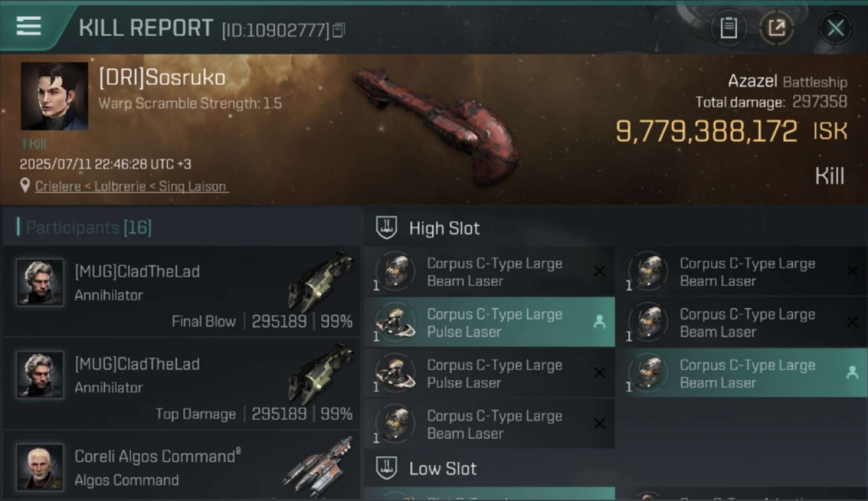This screenshot has height=501, width=868.
Task: Select the Low Slot shield icon
Action: [x=387, y=468]
